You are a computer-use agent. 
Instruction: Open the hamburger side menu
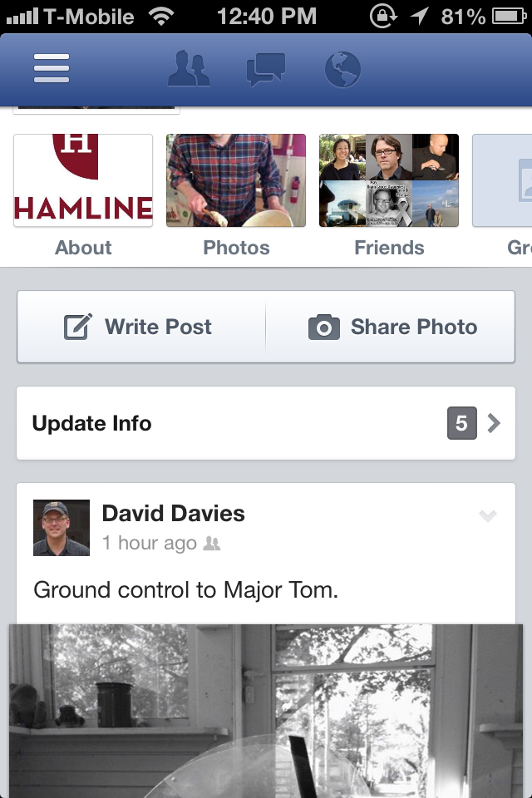coord(52,69)
